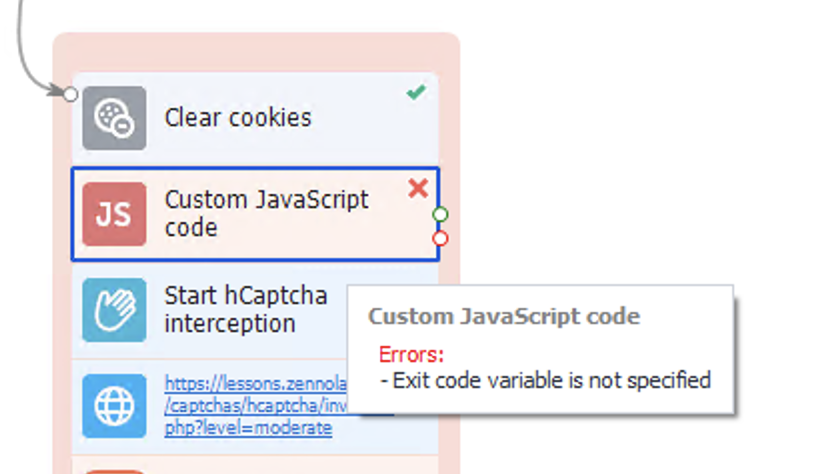The height and width of the screenshot is (474, 828).
Task: Click the red failure output connector
Action: click(x=440, y=239)
